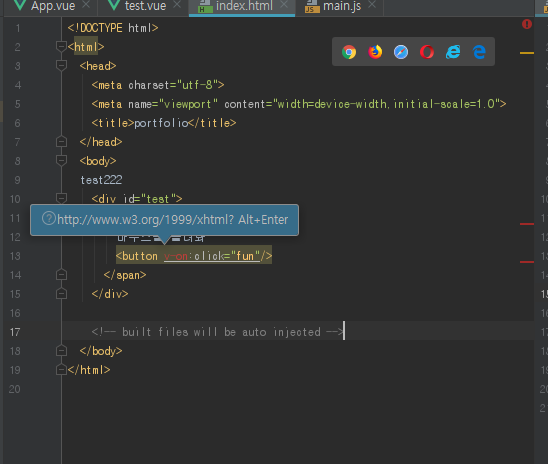Click the red error indicator icon

[x=527, y=24]
